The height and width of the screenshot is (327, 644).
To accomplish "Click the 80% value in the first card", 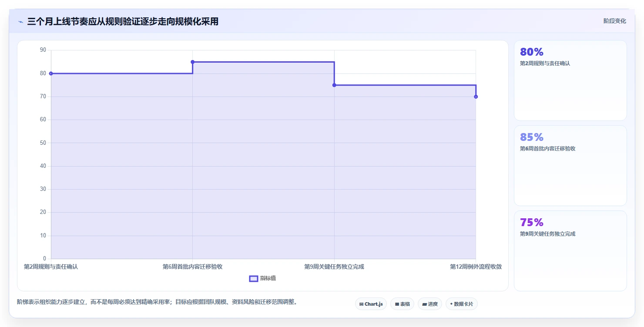I will [x=532, y=52].
